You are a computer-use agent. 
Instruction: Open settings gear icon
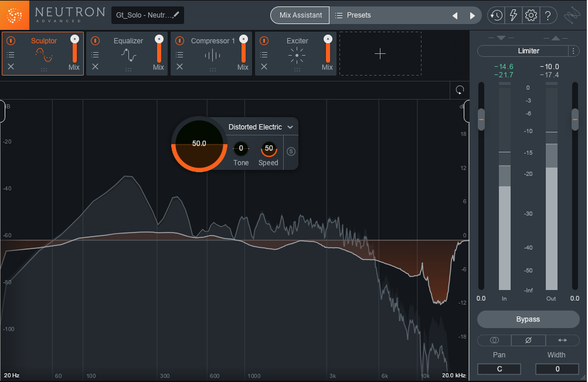point(531,15)
